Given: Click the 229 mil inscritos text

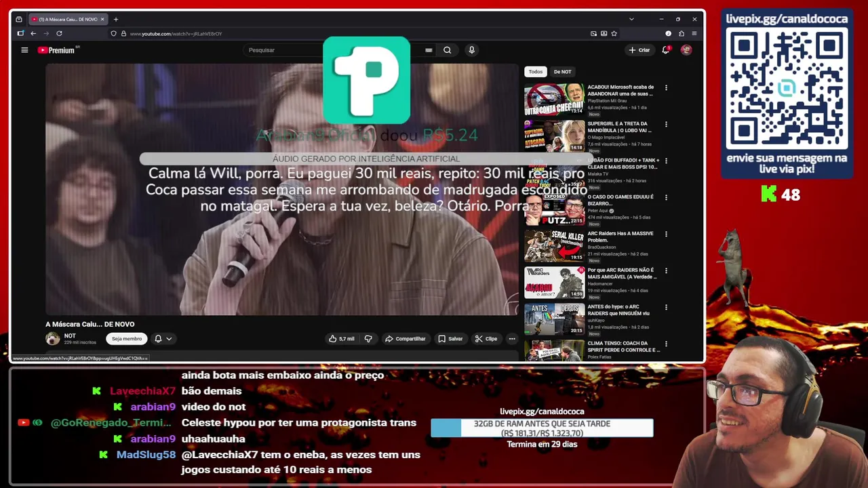Looking at the screenshot, I should pos(80,343).
